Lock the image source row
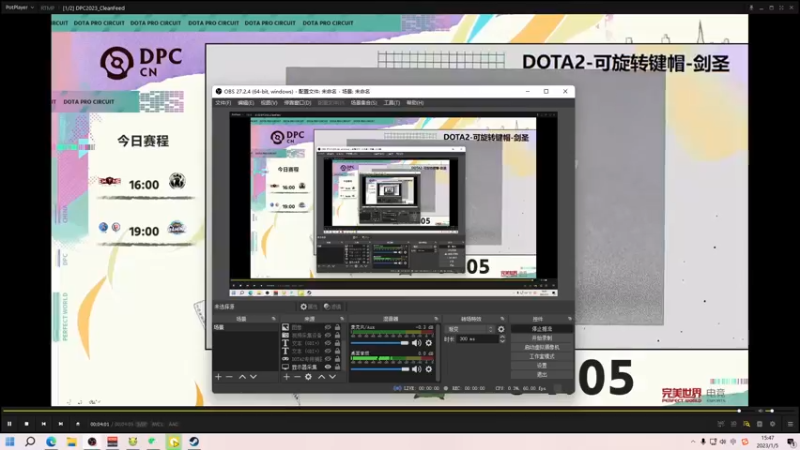Screen dimensions: 800x450 (337, 327)
